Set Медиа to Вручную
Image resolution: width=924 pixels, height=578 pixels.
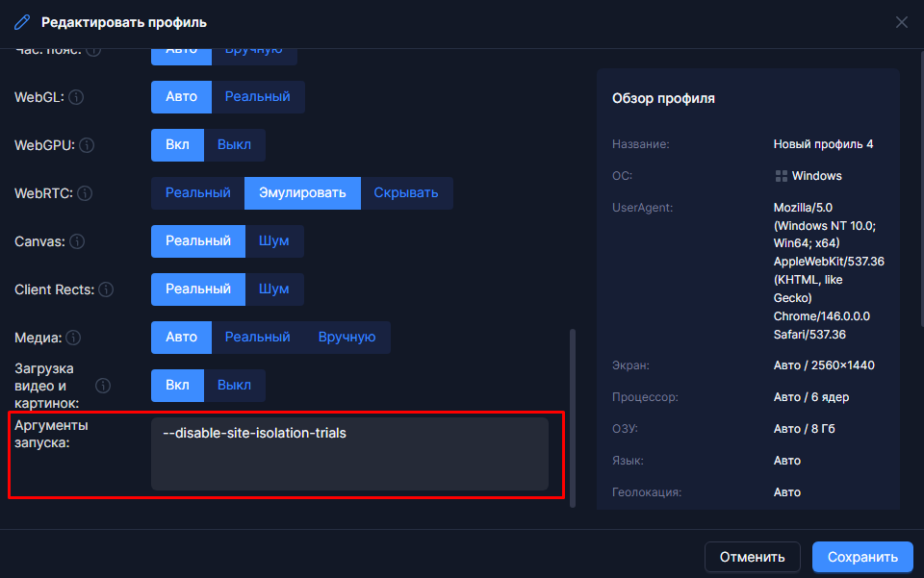coord(347,338)
